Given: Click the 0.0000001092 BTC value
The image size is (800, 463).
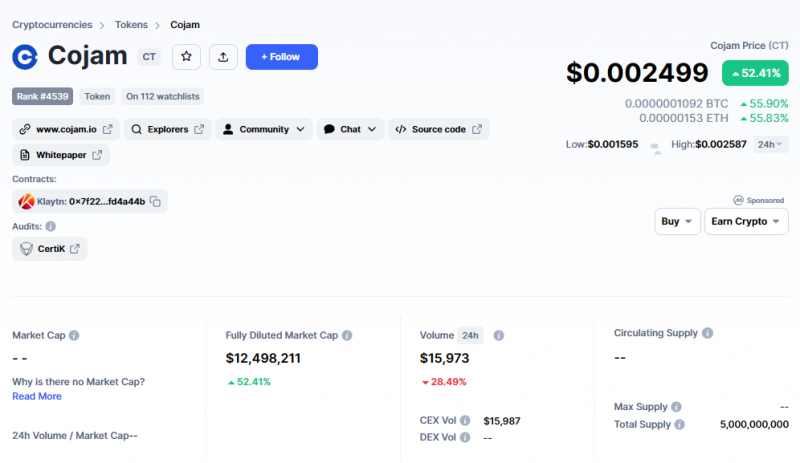Looking at the screenshot, I should [677, 104].
